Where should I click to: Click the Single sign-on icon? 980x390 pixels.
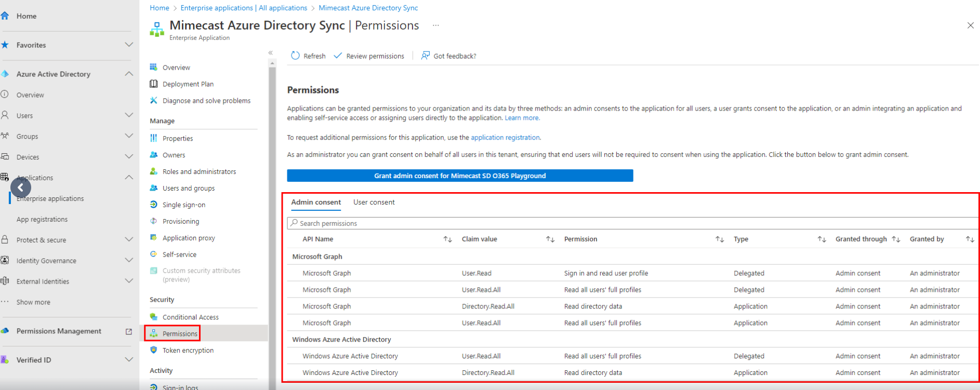[x=154, y=205]
